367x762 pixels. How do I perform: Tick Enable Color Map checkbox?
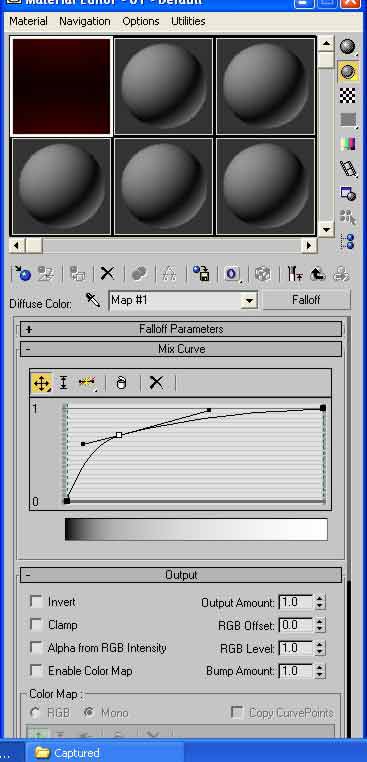pyautogui.click(x=36, y=671)
